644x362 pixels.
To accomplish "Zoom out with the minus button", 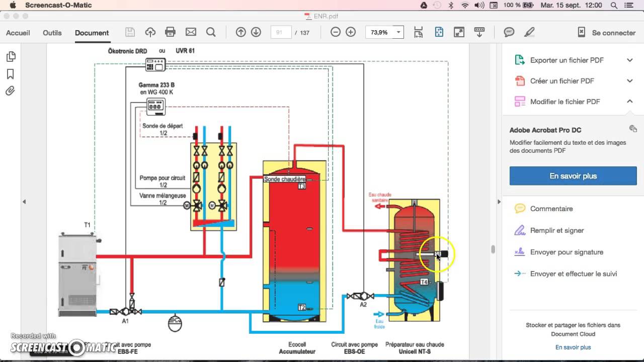I will click(x=336, y=32).
